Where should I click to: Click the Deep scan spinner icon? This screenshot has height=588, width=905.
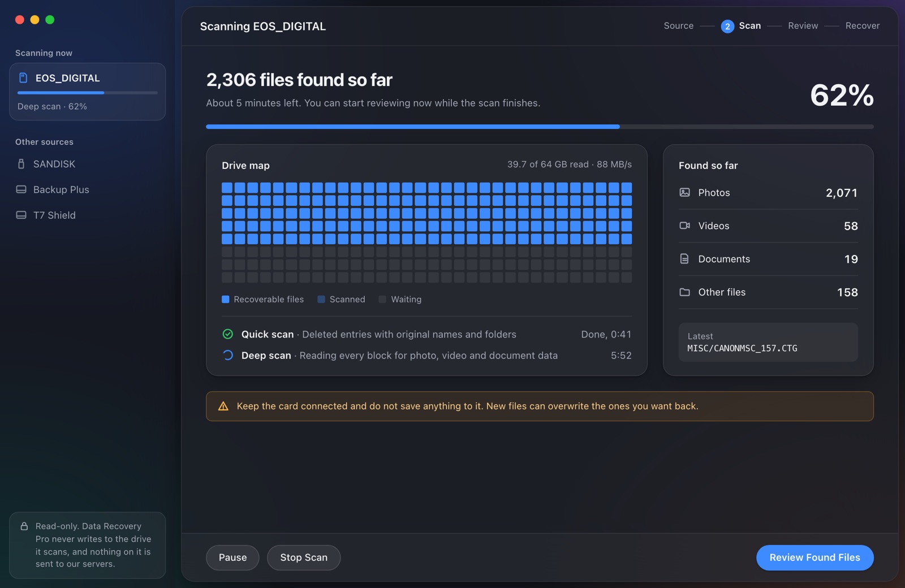click(x=228, y=355)
